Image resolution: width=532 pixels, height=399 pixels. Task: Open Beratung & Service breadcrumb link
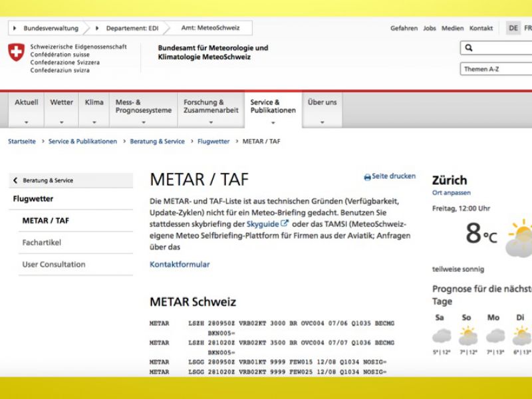(x=157, y=141)
